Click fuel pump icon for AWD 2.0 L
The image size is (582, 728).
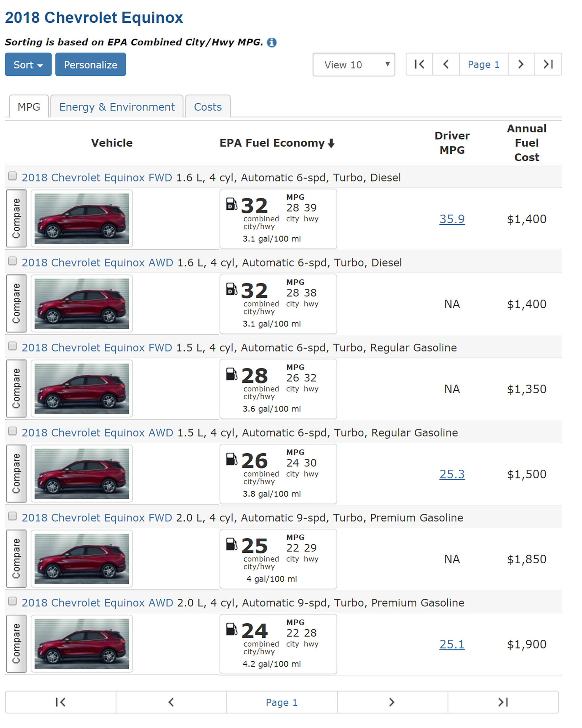pos(232,629)
